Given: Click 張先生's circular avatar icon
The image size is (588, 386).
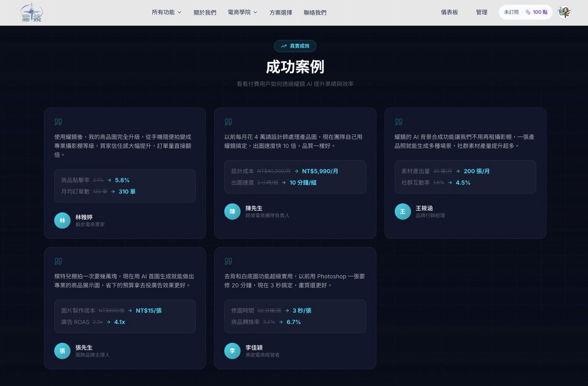Looking at the screenshot, I should pos(62,351).
